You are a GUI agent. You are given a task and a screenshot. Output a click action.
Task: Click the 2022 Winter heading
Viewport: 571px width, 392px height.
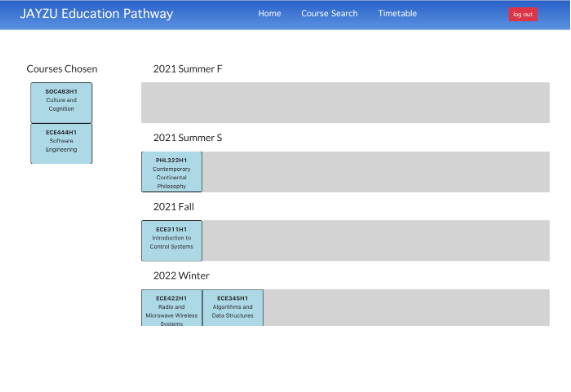(x=181, y=276)
